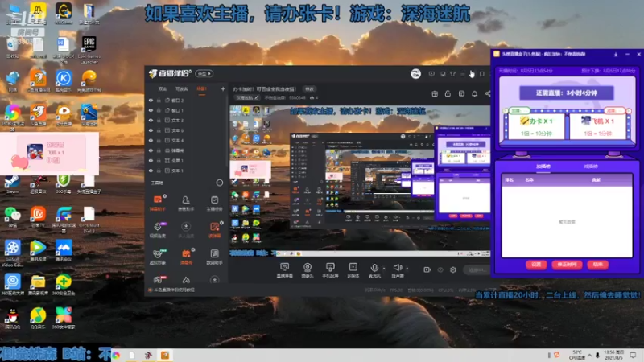Click the 修正时间 button in purple window
The image size is (644, 362).
click(567, 265)
